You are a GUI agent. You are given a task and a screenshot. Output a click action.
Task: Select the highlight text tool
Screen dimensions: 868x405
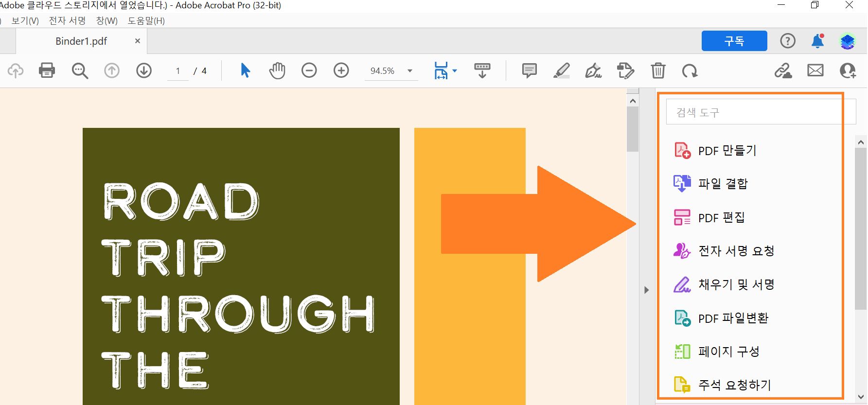[561, 71]
